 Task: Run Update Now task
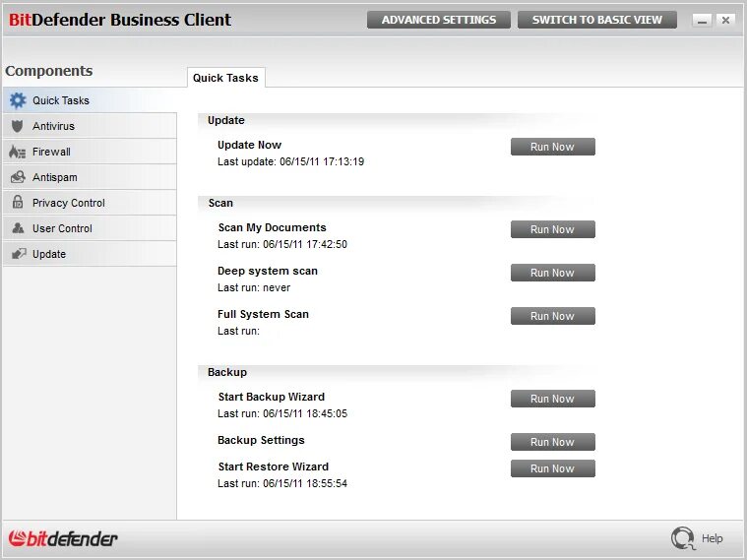click(553, 147)
